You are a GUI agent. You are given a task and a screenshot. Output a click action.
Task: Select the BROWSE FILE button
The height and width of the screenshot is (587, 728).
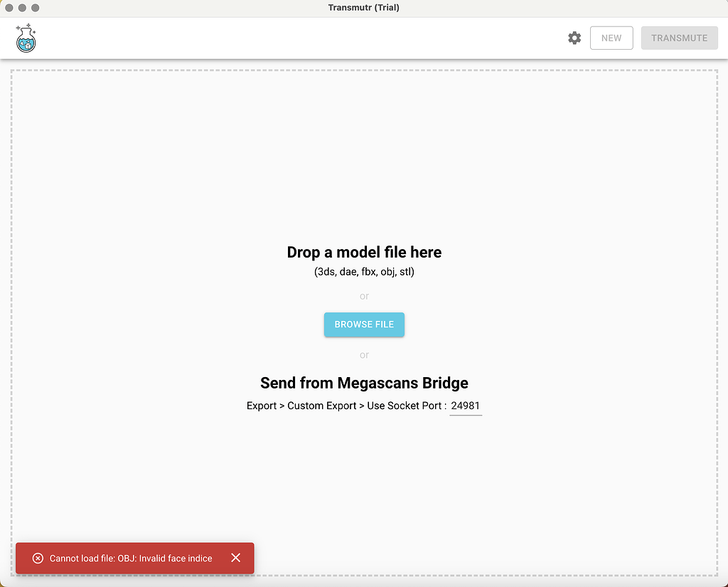coord(364,324)
